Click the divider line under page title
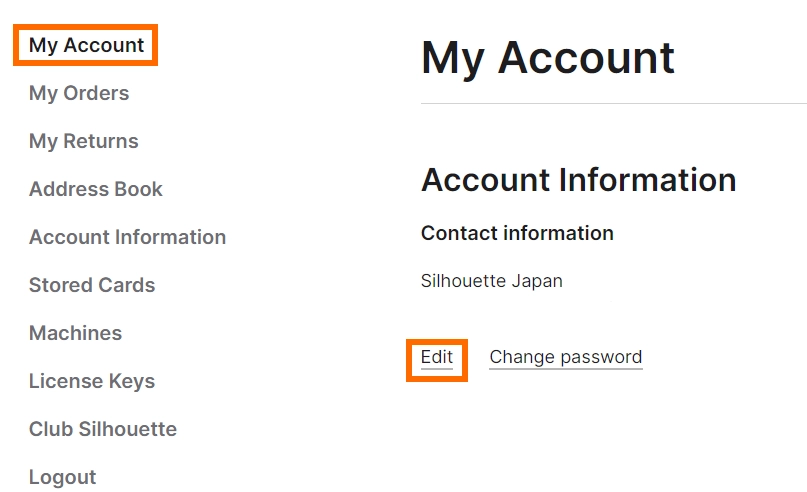807x492 pixels. [x=613, y=103]
